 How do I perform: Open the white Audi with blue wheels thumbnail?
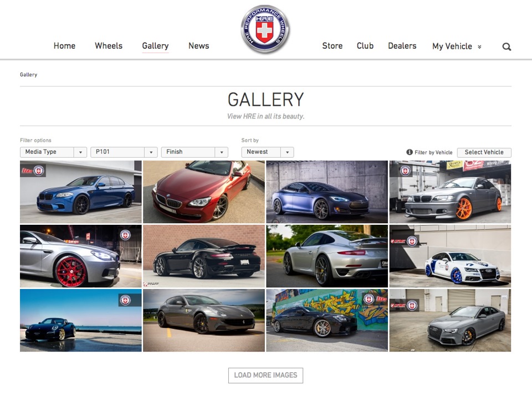(x=450, y=256)
